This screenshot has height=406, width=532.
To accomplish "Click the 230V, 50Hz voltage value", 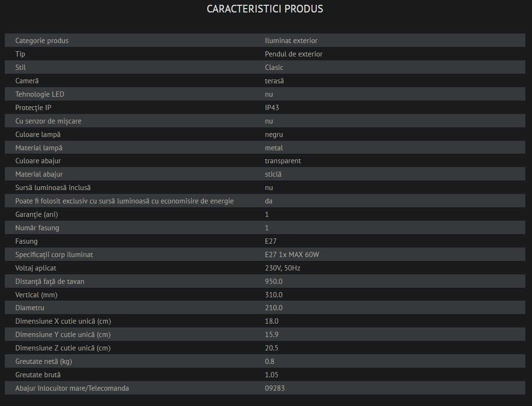I will pos(282,268).
